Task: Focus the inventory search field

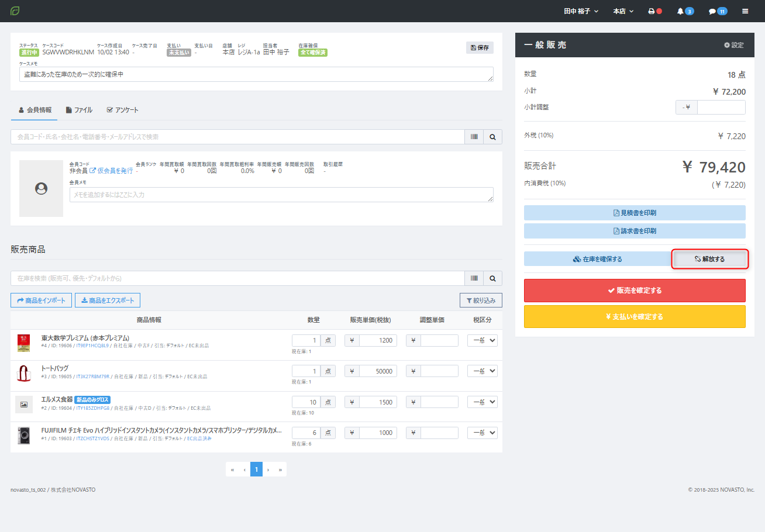Action: pos(237,278)
